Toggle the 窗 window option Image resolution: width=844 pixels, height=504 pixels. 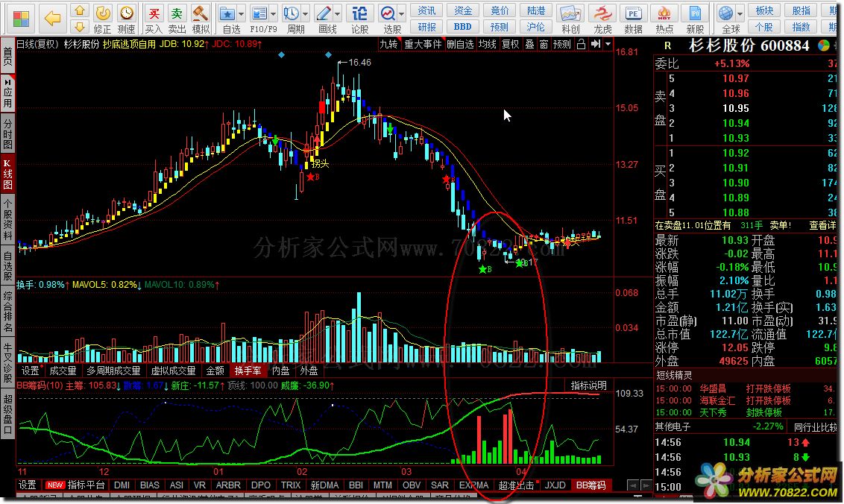point(544,44)
